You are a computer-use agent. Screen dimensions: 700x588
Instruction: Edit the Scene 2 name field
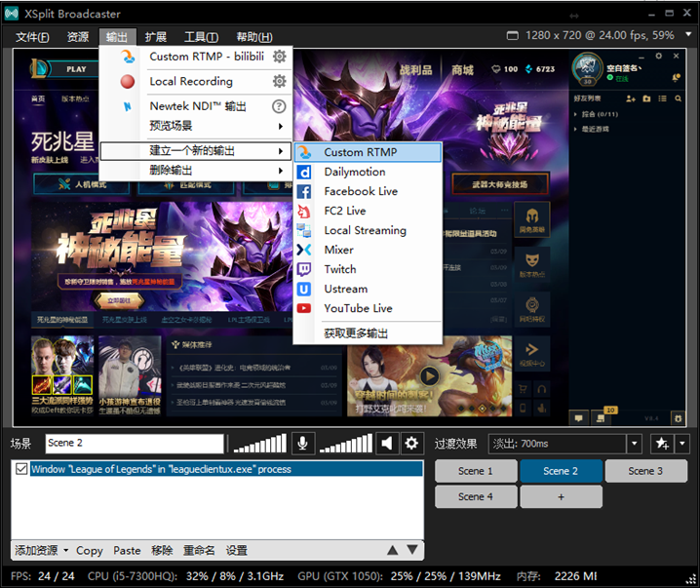tap(135, 444)
